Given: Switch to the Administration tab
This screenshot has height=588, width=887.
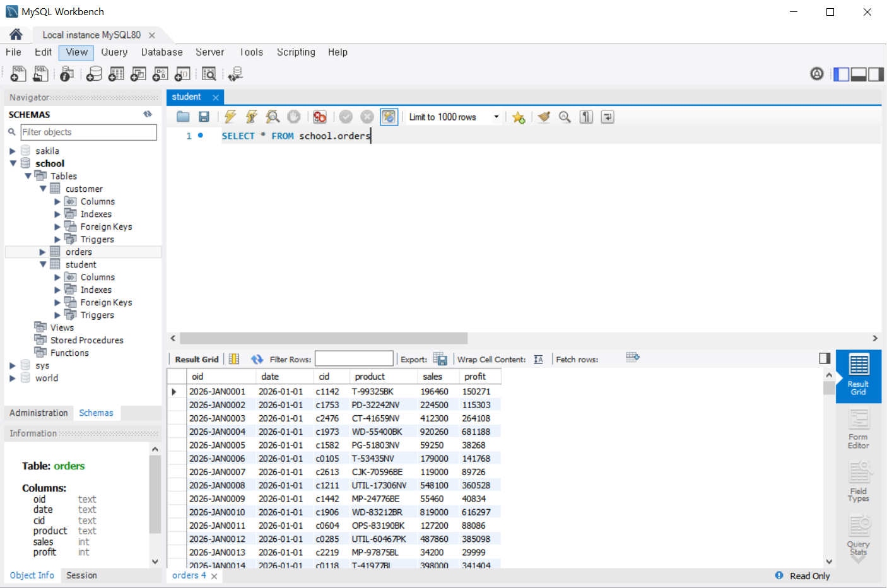Looking at the screenshot, I should (x=38, y=413).
